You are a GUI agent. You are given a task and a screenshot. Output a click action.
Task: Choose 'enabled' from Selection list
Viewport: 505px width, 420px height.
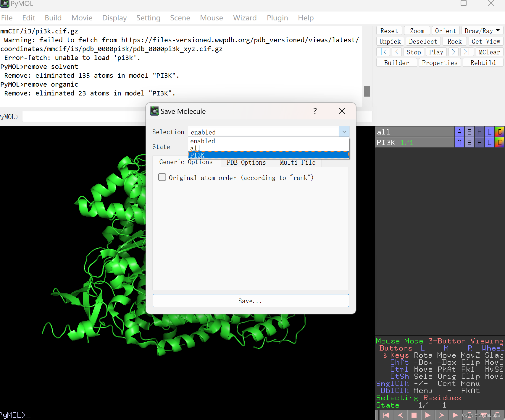pos(269,141)
